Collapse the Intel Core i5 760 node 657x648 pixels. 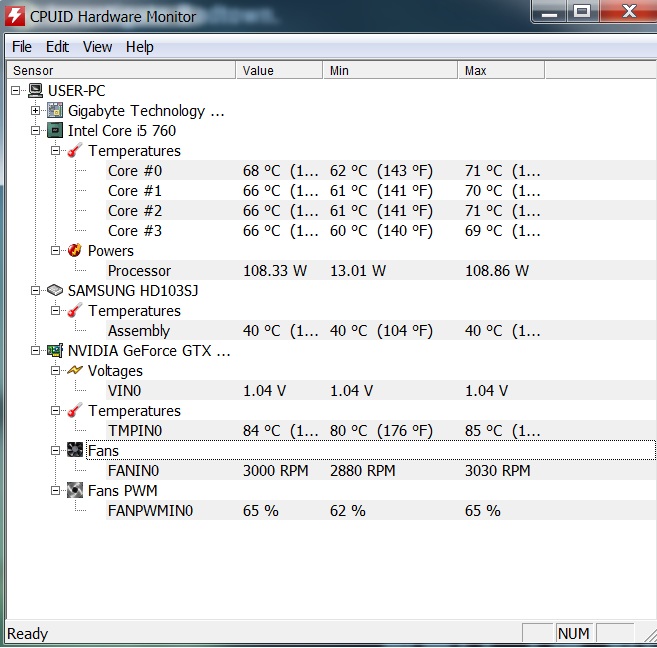point(36,131)
